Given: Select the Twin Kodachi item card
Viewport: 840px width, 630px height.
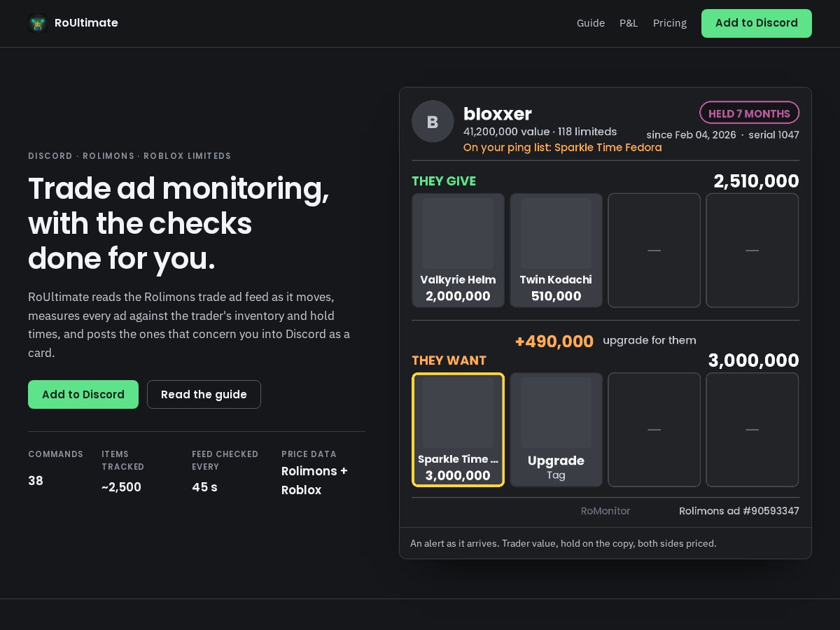Looking at the screenshot, I should [x=556, y=251].
